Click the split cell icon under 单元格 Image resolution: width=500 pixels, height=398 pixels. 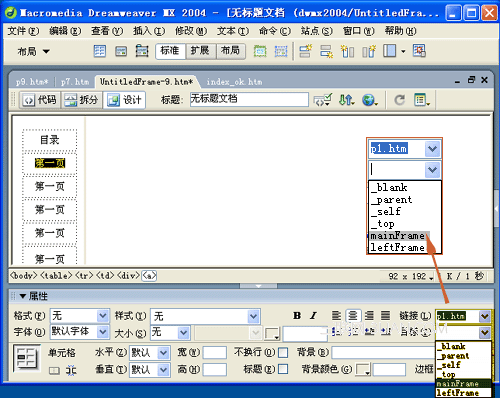tap(71, 371)
